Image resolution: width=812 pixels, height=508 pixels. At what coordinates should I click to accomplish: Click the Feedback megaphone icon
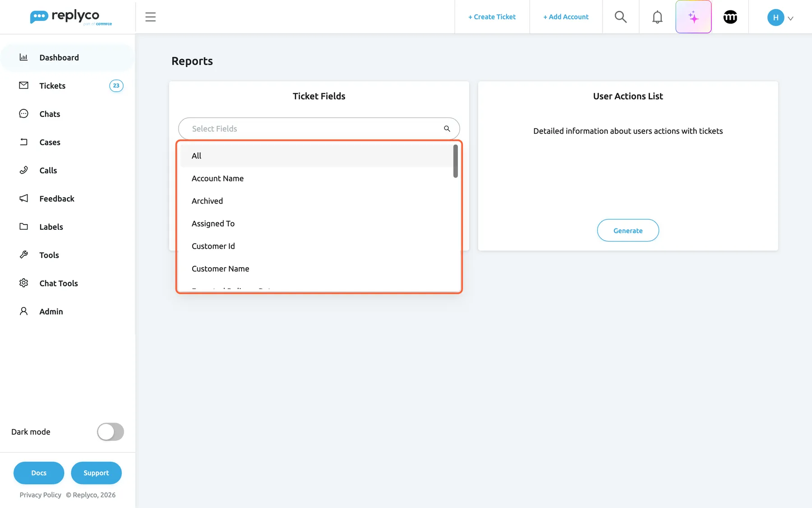23,198
